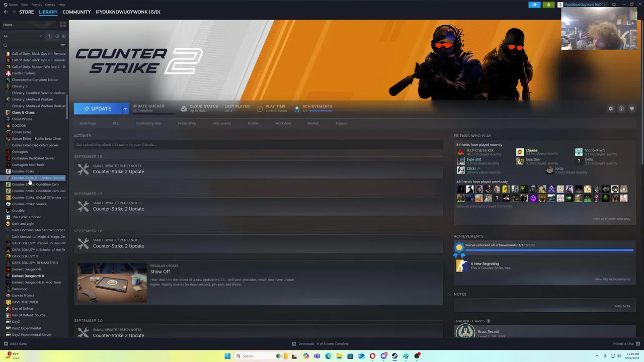The image size is (644, 362).
Task: Open the Help menu
Action: tap(61, 5)
